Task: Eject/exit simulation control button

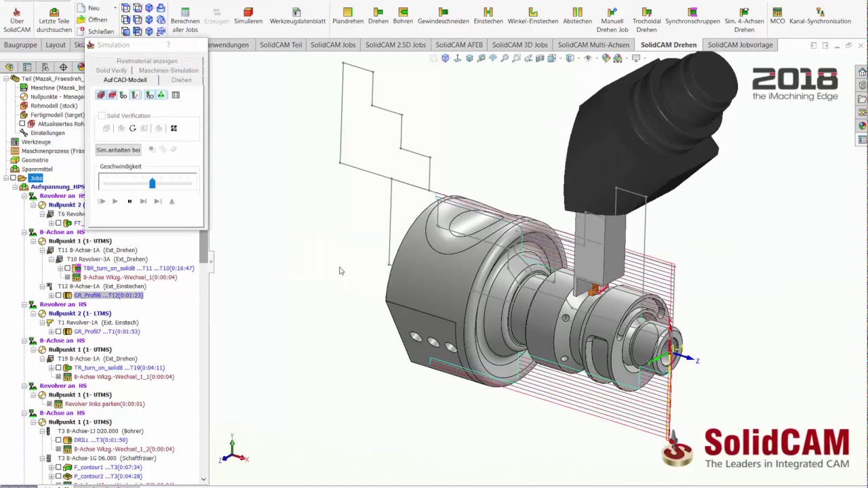Action: point(172,201)
